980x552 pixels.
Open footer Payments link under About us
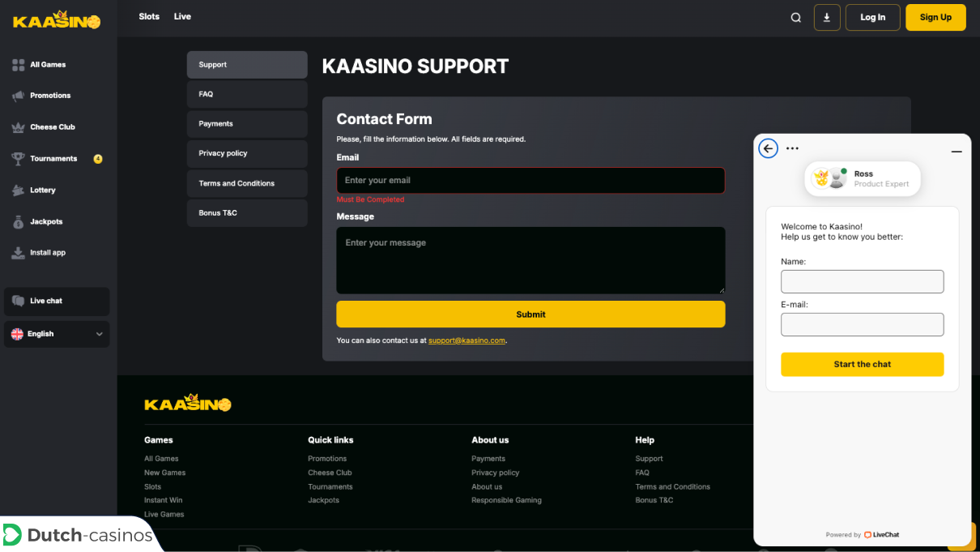click(488, 459)
